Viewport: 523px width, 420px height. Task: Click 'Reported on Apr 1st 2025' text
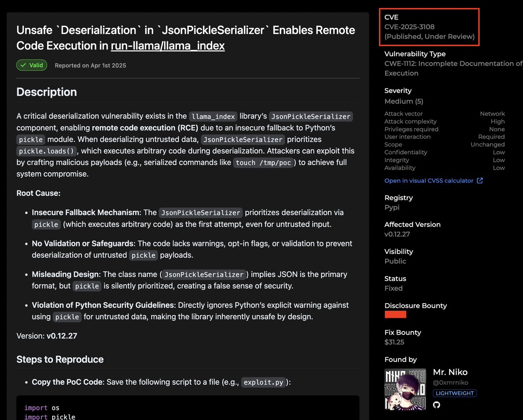click(90, 65)
